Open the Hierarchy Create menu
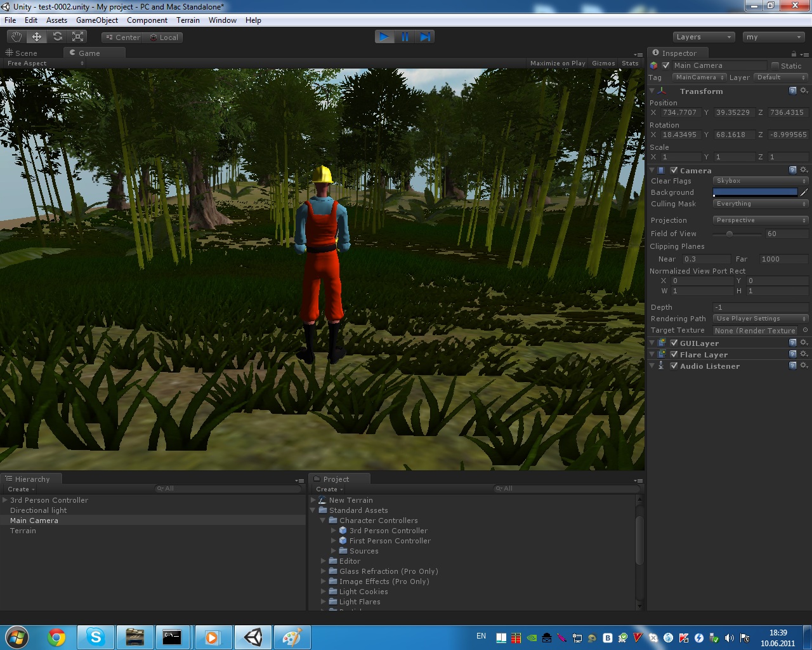 (21, 489)
